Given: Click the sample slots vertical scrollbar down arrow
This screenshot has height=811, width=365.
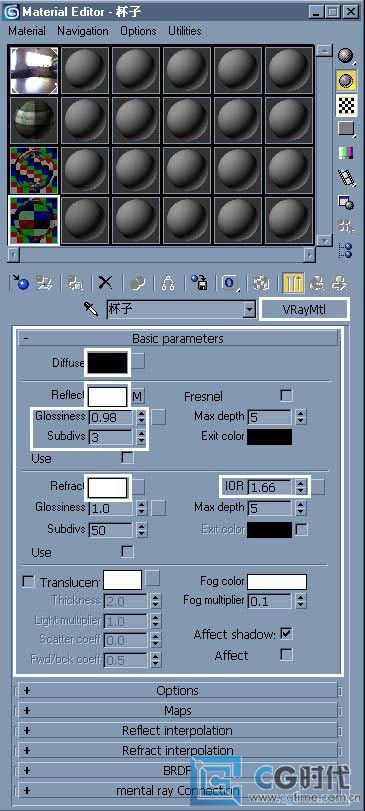Looking at the screenshot, I should [324, 241].
